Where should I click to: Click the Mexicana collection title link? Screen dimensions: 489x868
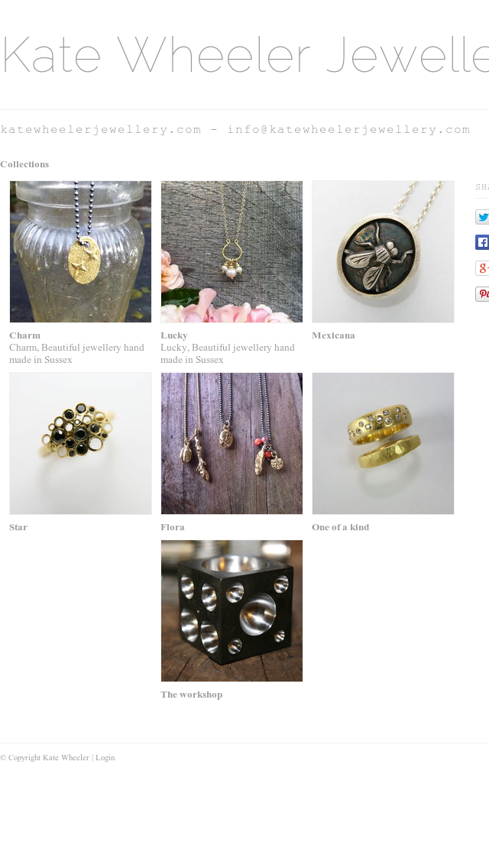click(x=333, y=335)
